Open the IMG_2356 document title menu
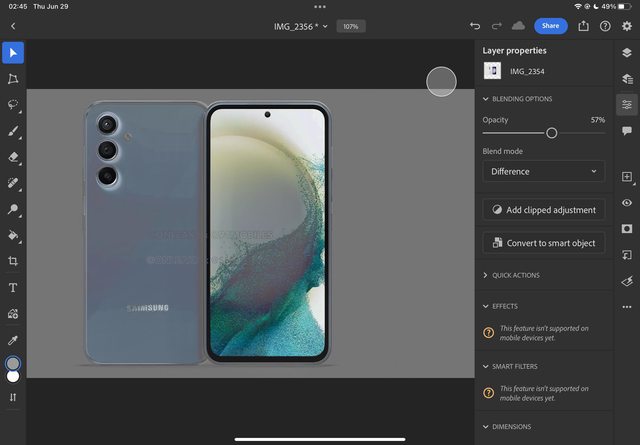 pyautogui.click(x=300, y=26)
